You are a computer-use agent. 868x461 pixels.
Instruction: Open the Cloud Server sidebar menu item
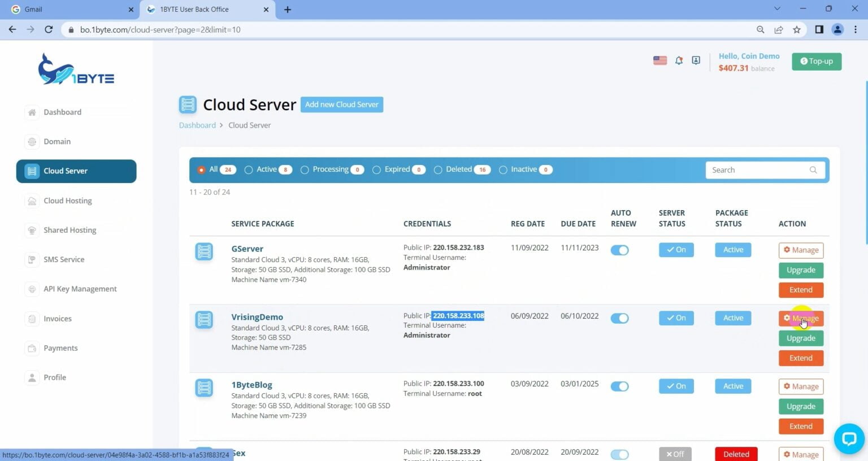(x=76, y=171)
